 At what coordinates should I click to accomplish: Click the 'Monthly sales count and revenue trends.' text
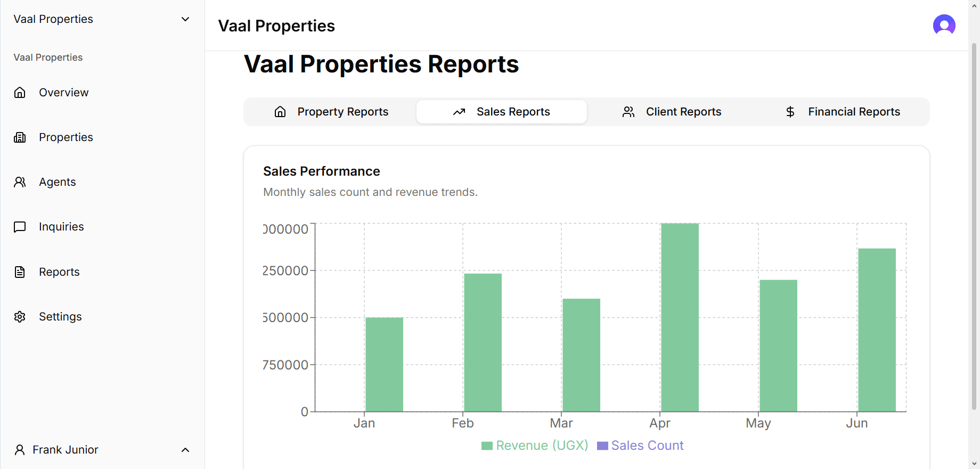coord(371,192)
